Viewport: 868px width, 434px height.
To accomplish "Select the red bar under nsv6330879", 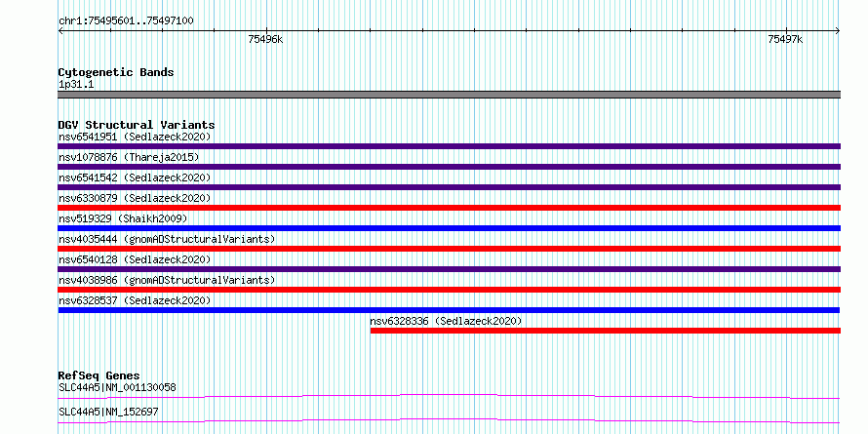I will click(x=449, y=208).
